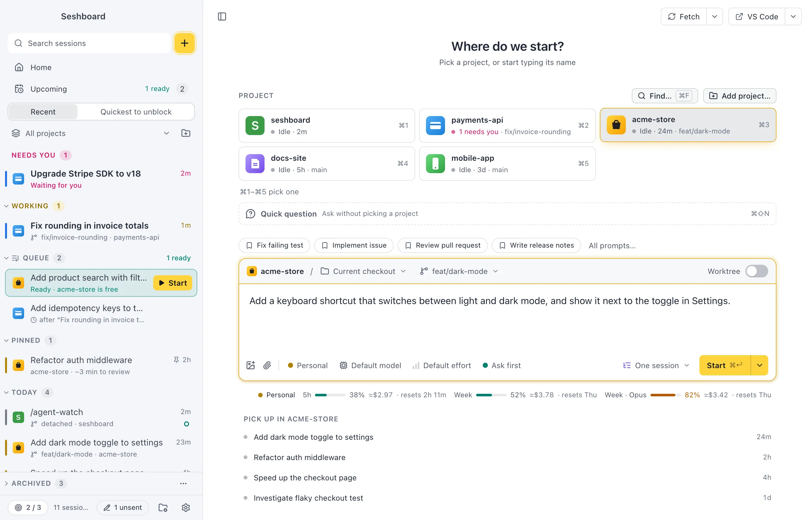Select the Implement issue prompt

coord(354,245)
